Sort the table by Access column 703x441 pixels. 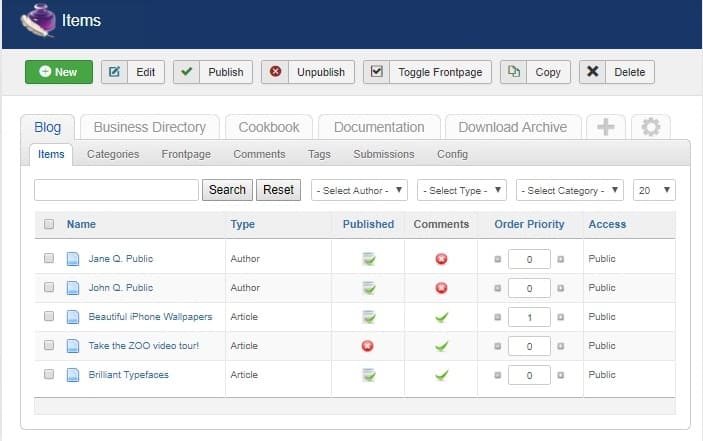(x=607, y=224)
